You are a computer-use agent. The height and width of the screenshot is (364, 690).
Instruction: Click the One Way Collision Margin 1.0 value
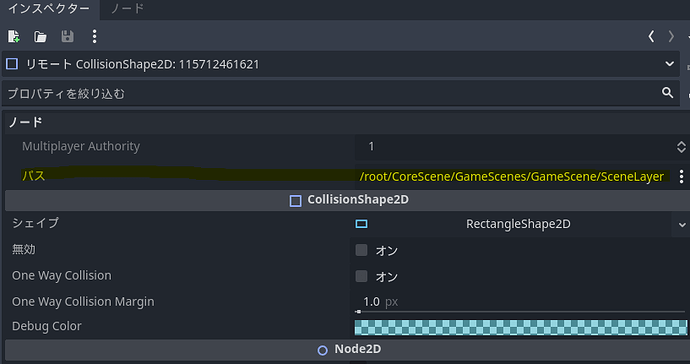pos(371,301)
